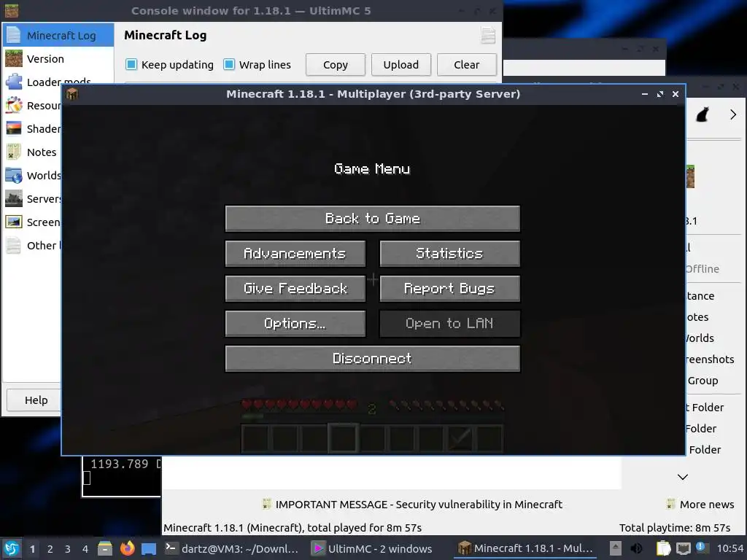Switch to UltimMC - 2 windows taskbar entry
The width and height of the screenshot is (747, 560).
pyautogui.click(x=372, y=548)
